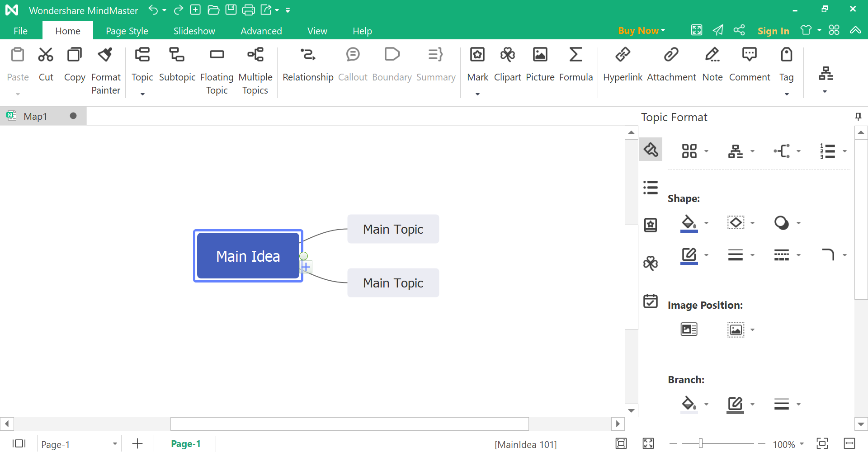Select the upper Main Topic node
Image resolution: width=868 pixels, height=452 pixels.
pos(393,229)
